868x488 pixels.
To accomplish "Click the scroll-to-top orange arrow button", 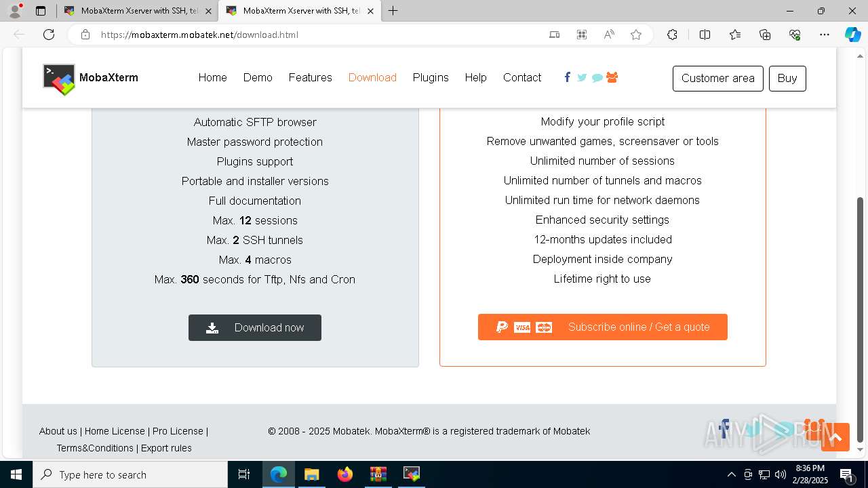I will (x=835, y=437).
